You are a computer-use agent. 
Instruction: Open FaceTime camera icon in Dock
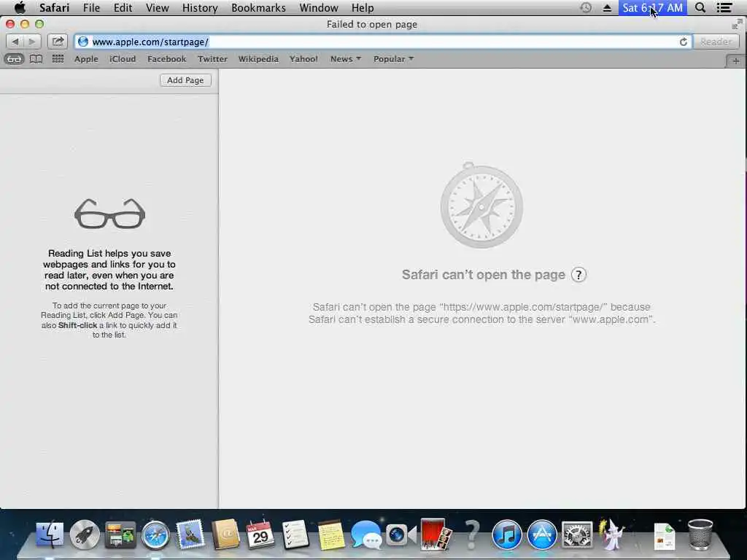coord(400,534)
